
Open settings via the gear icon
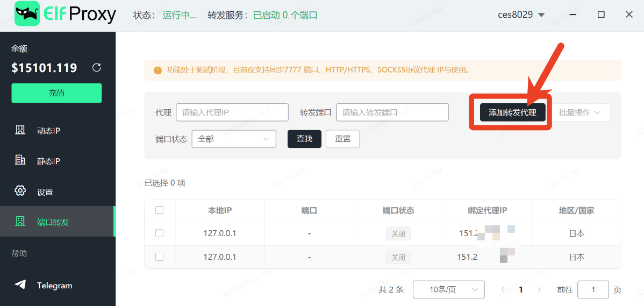(x=20, y=191)
